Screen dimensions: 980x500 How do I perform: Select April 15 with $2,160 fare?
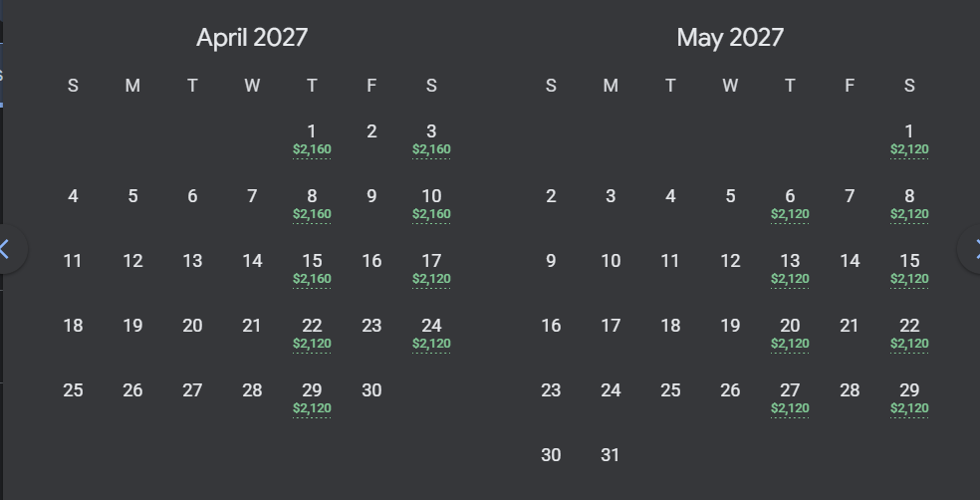tap(312, 269)
